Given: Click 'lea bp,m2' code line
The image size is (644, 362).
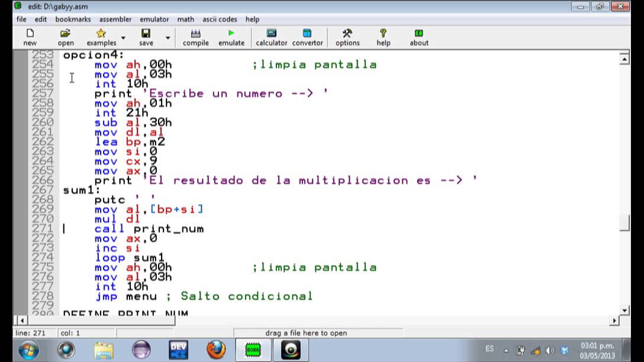Looking at the screenshot, I should (130, 142).
